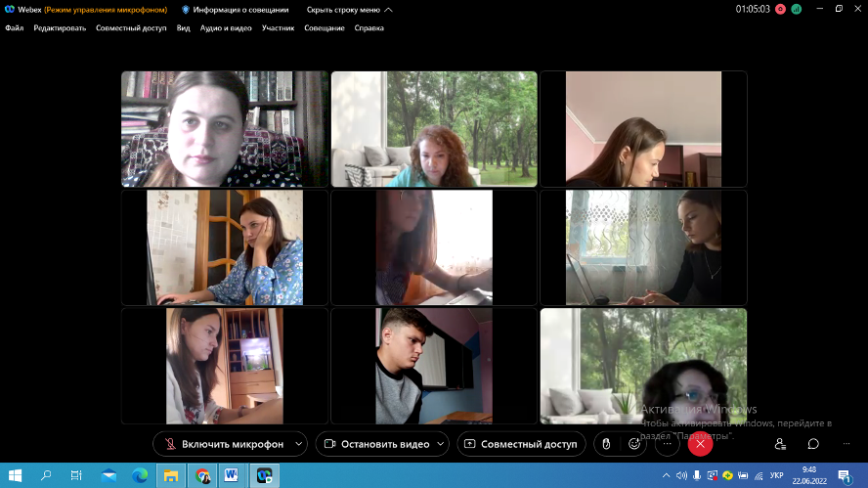
Task: Click microphone icon in system tray
Action: 697,475
